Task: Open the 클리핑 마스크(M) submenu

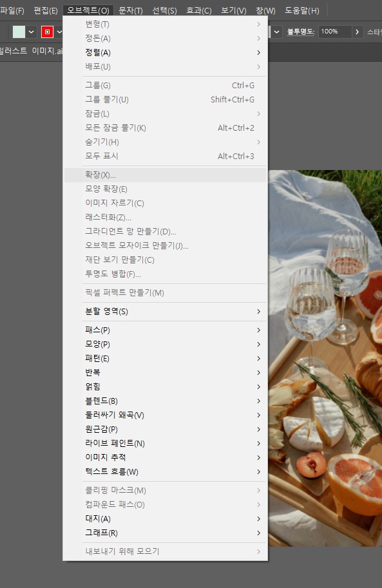Action: (x=165, y=491)
